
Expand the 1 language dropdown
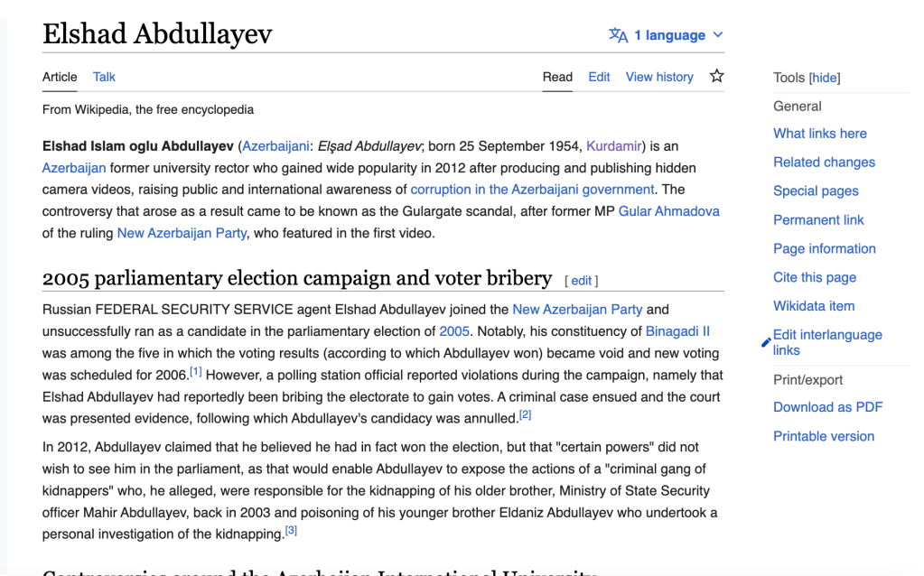668,35
